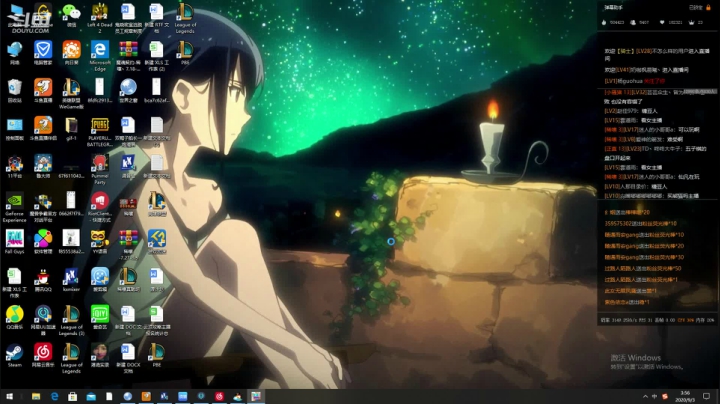Open the taskbar clock and date
This screenshot has width=720, height=404.
click(685, 396)
